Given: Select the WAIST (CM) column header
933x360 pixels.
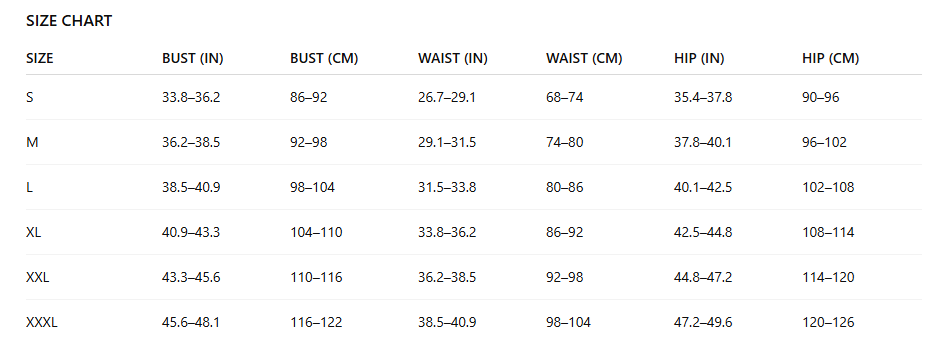Looking at the screenshot, I should tap(584, 58).
